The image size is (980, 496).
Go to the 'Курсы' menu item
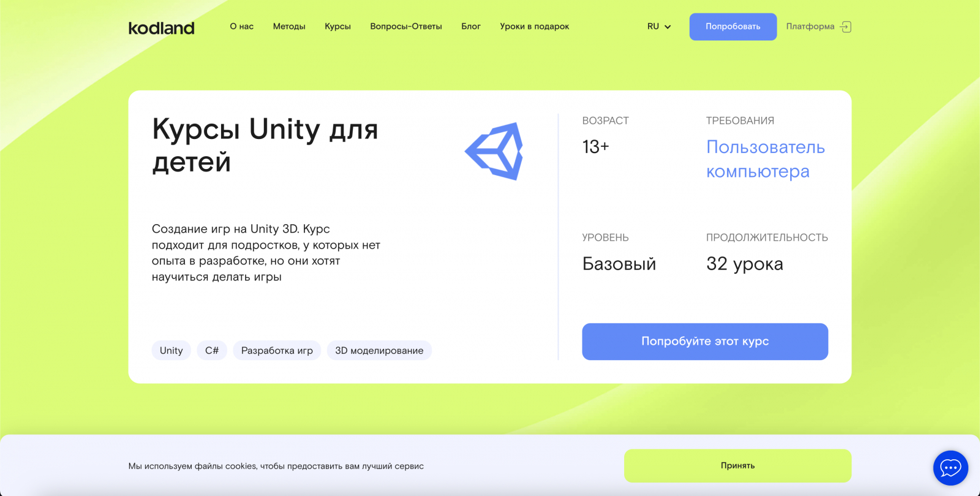pyautogui.click(x=337, y=26)
